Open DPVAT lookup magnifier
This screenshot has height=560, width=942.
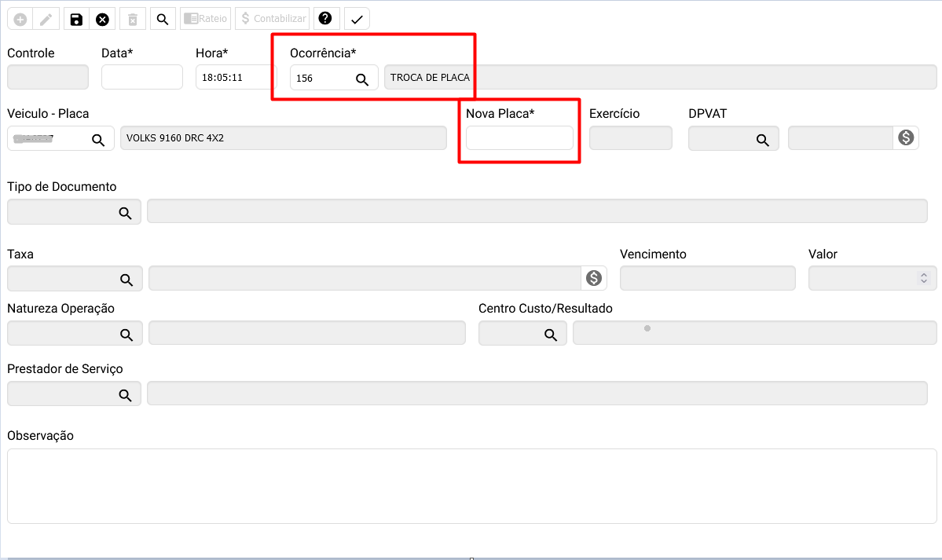pyautogui.click(x=762, y=139)
